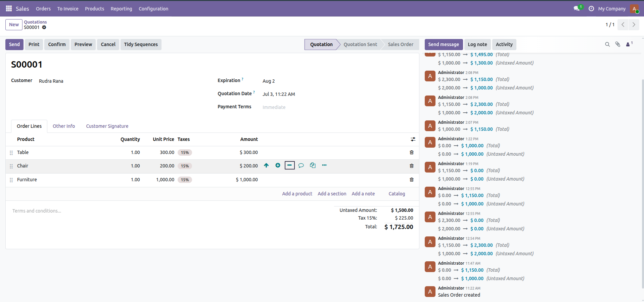The image size is (644, 302).
Task: Click the Administrator user avatar in navbar
Action: (x=634, y=9)
